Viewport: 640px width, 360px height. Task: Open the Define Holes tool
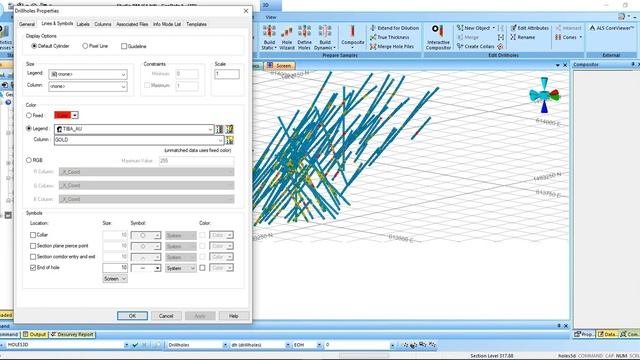pyautogui.click(x=304, y=38)
